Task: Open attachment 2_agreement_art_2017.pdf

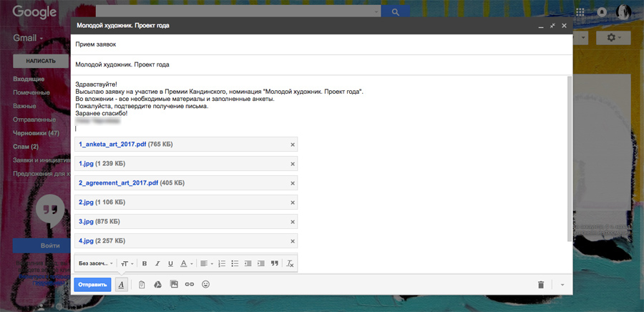Action: point(118,183)
